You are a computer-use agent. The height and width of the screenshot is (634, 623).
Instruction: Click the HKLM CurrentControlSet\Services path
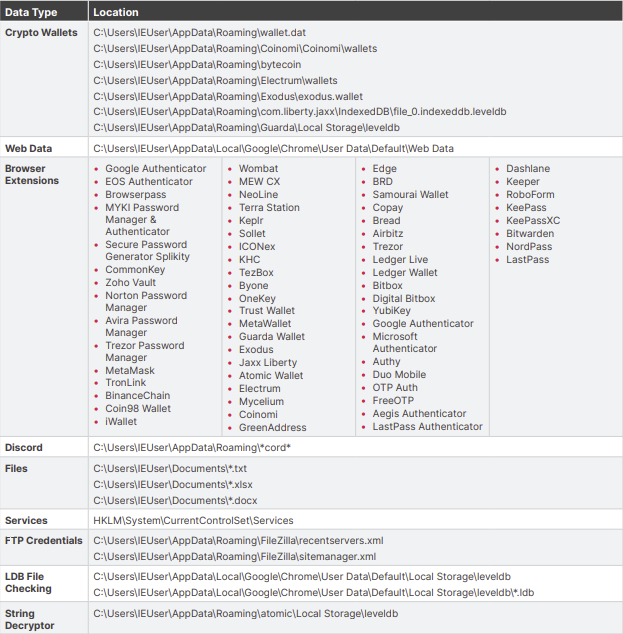click(x=193, y=520)
